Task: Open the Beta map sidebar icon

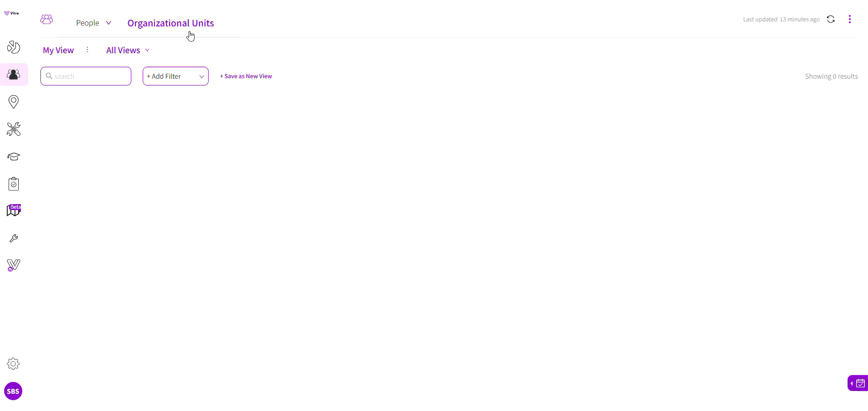Action: tap(14, 211)
